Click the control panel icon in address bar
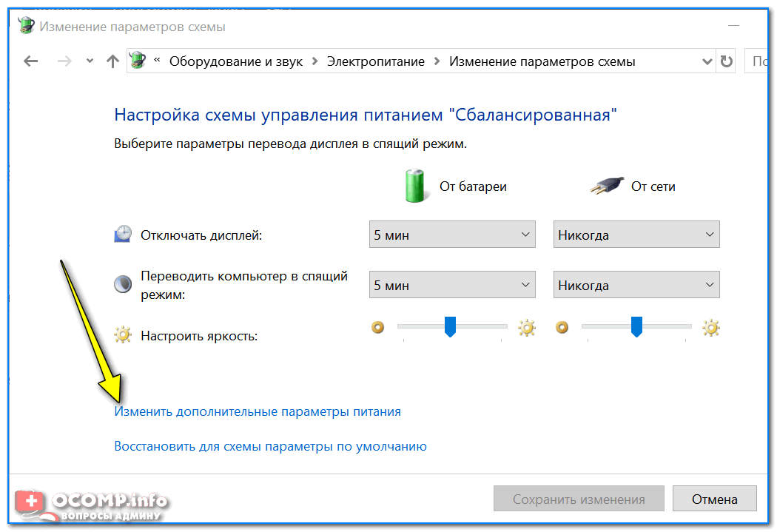Viewport: 777px width, 532px height. 138,61
